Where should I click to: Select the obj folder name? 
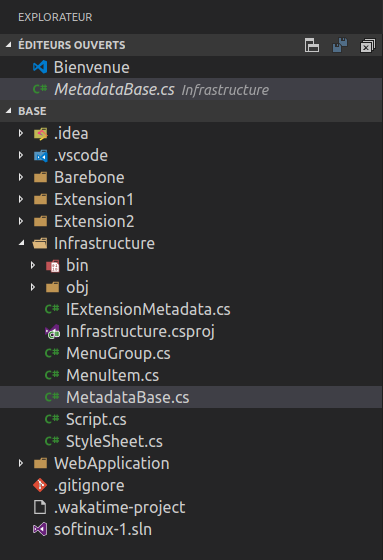[77, 288]
